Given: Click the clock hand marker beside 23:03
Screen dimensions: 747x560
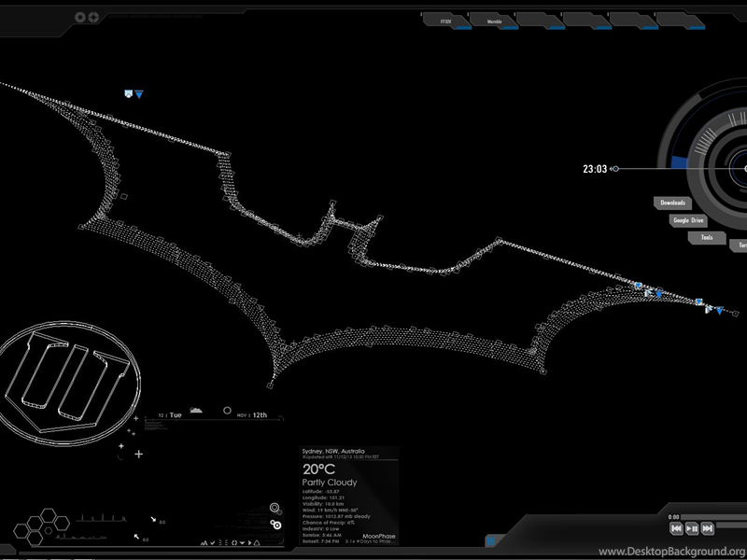Looking at the screenshot, I should [615, 169].
